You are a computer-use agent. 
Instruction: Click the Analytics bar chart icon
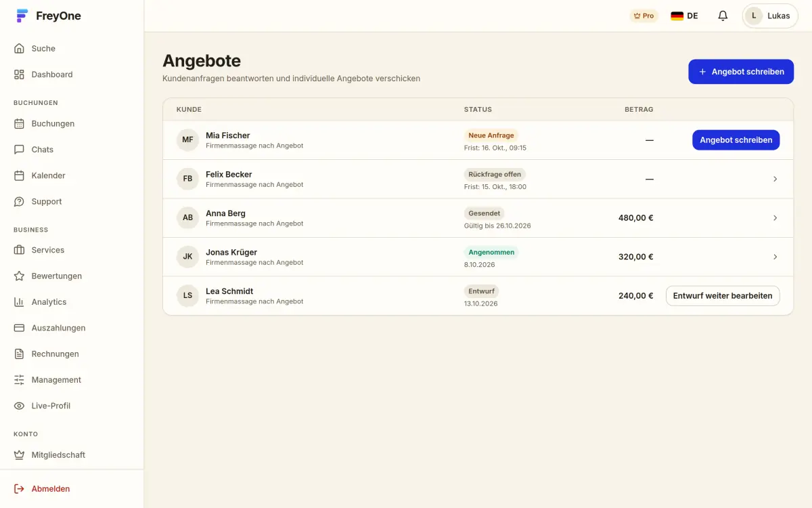19,302
